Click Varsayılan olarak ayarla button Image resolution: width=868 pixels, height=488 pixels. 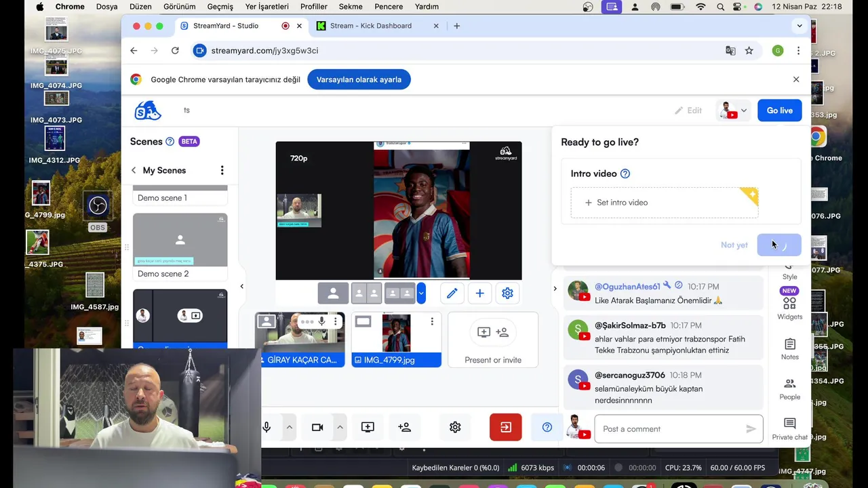tap(359, 79)
